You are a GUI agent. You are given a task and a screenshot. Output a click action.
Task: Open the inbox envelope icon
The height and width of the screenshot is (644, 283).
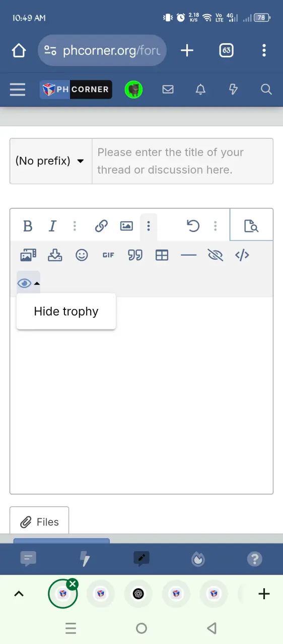coord(168,90)
